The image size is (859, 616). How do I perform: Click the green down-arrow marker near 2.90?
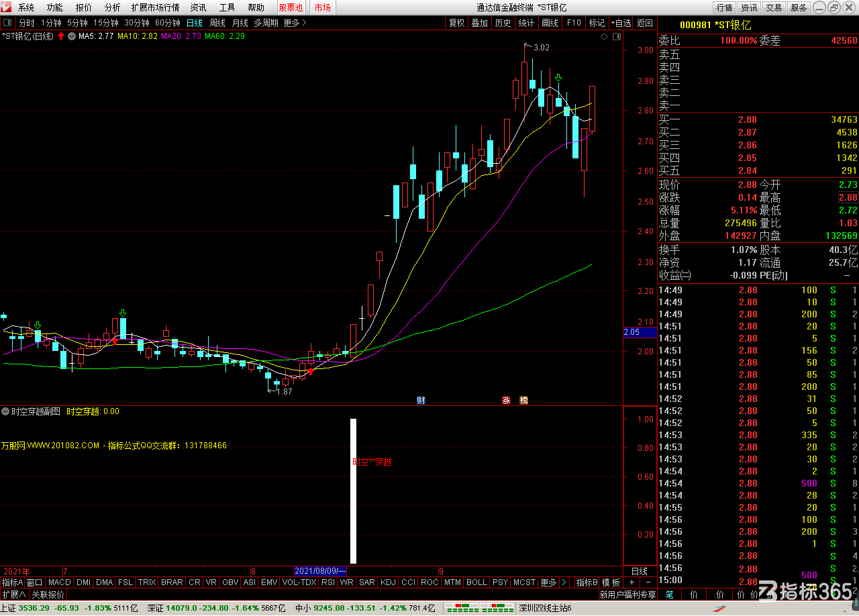558,79
